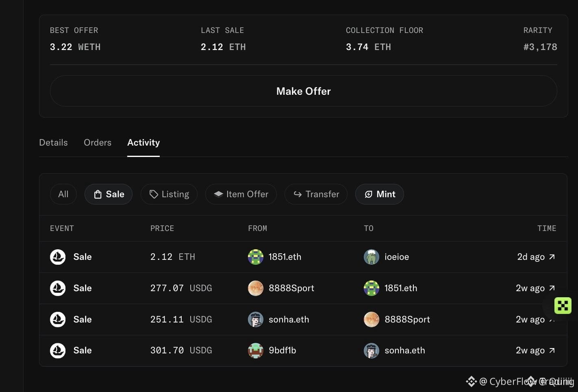
Task: Click the Item Offer layers icon
Action: click(218, 194)
